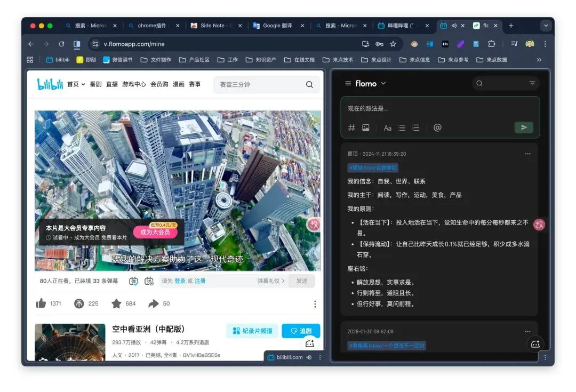This screenshot has height=392, width=576.
Task: Open flomo filter options icon
Action: tap(532, 83)
